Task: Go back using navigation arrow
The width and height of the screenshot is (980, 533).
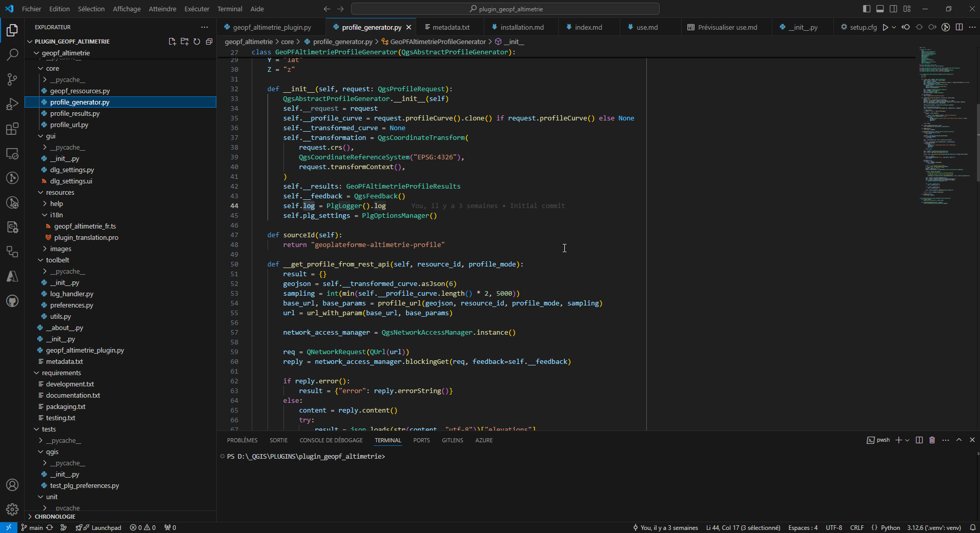Action: (327, 9)
